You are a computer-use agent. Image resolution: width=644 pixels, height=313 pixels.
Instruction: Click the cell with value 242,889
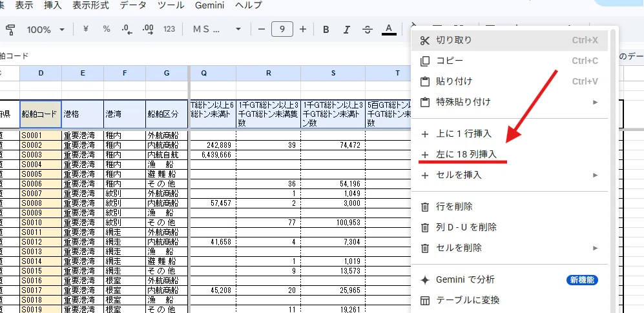pyautogui.click(x=213, y=145)
